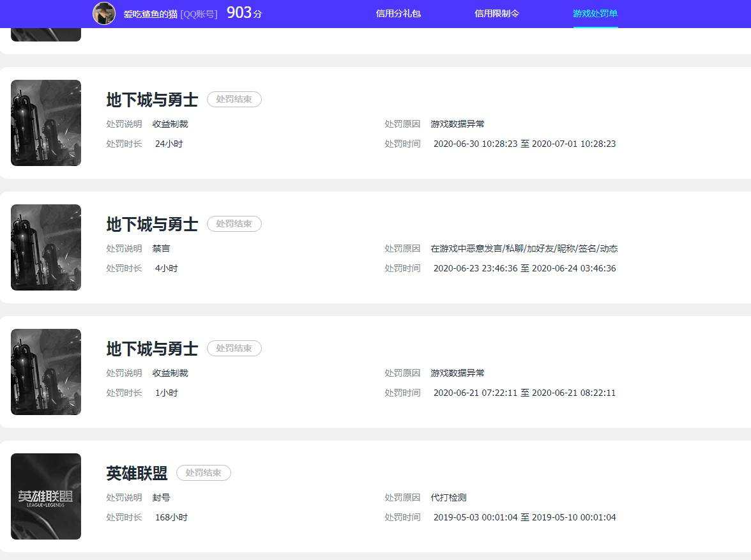Click the 1小时 duration value
The width and height of the screenshot is (751, 560).
[x=166, y=393]
